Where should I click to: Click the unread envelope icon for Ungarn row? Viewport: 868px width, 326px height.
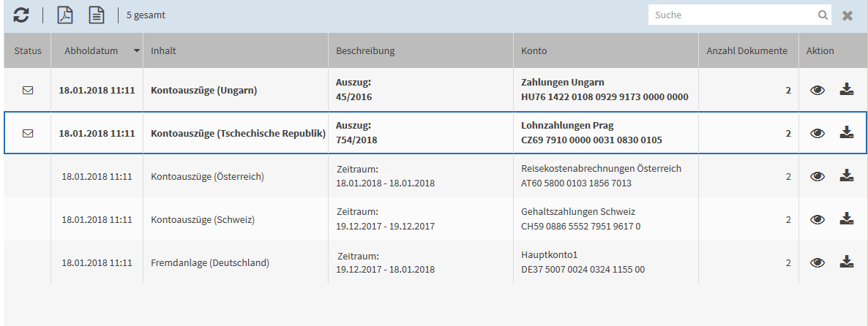tap(28, 90)
